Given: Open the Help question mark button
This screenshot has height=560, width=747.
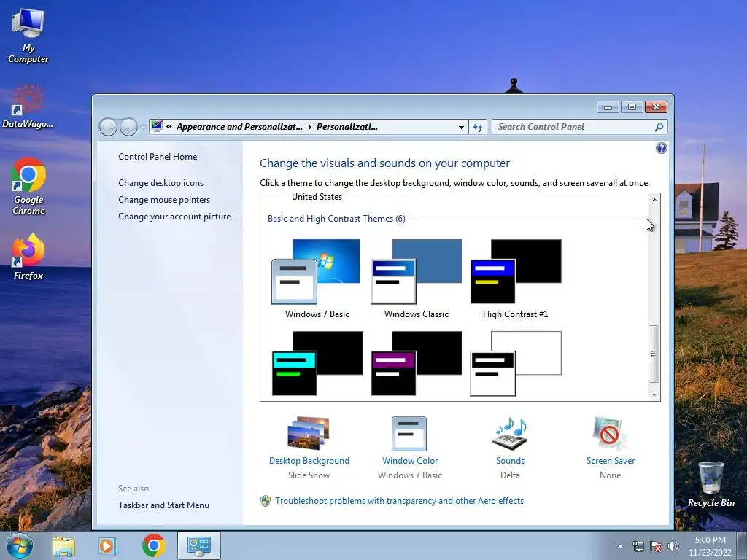Looking at the screenshot, I should 661,148.
